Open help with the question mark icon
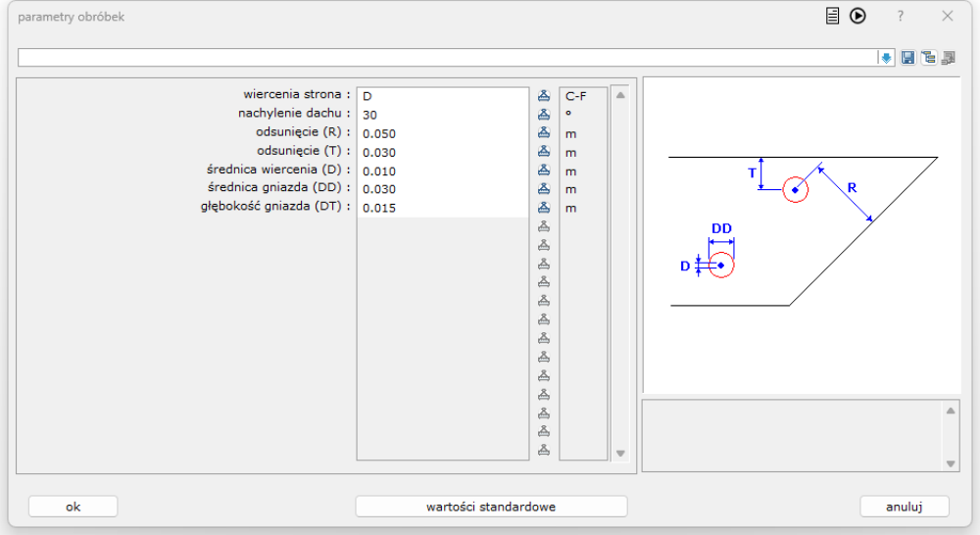Image resolution: width=980 pixels, height=535 pixels. (x=900, y=17)
